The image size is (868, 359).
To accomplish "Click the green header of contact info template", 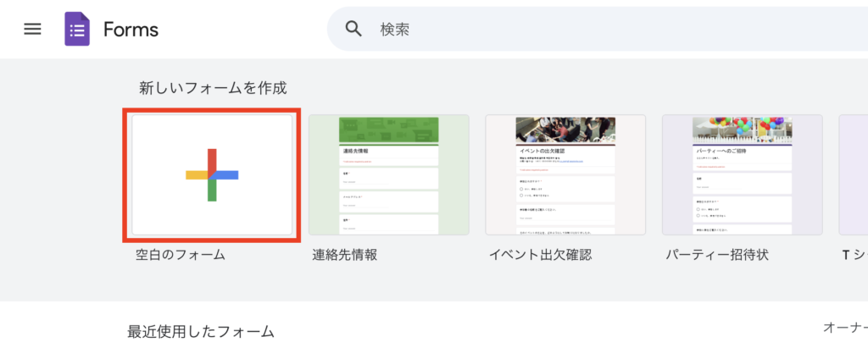I will click(388, 130).
